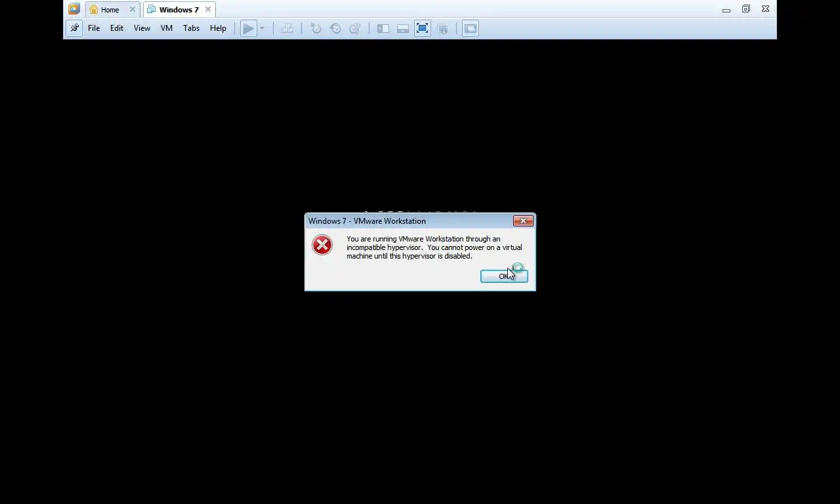Open the File menu

94,28
